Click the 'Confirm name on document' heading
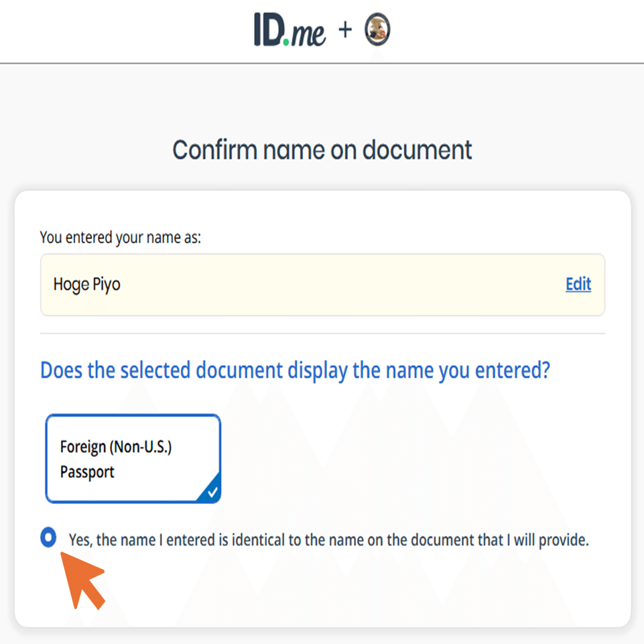 (x=322, y=149)
